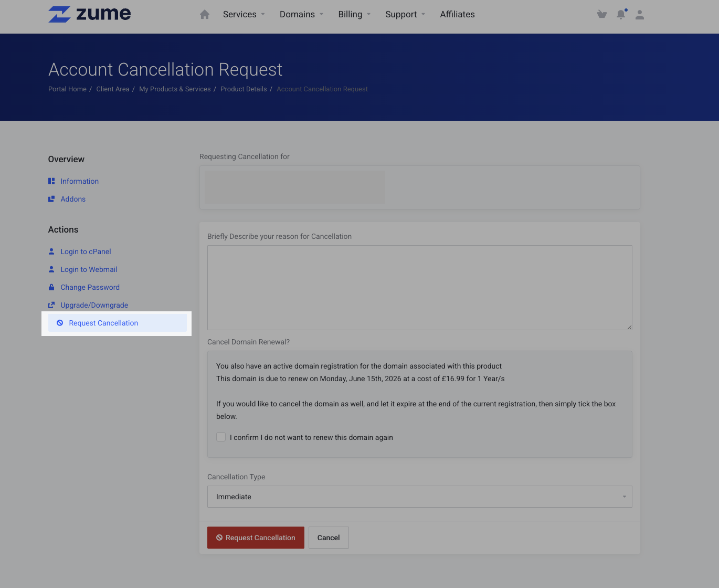719x588 pixels.
Task: Click the Information sidebar icon
Action: click(x=51, y=181)
